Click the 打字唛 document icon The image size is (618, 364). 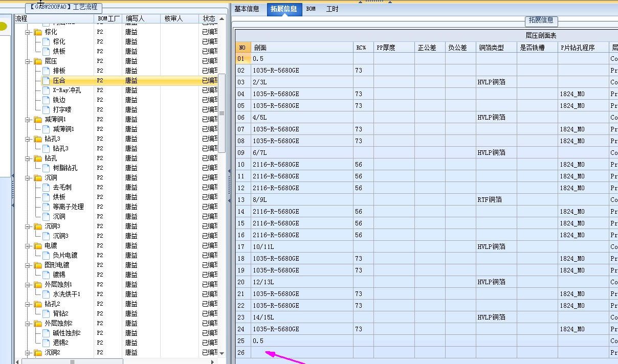point(47,109)
